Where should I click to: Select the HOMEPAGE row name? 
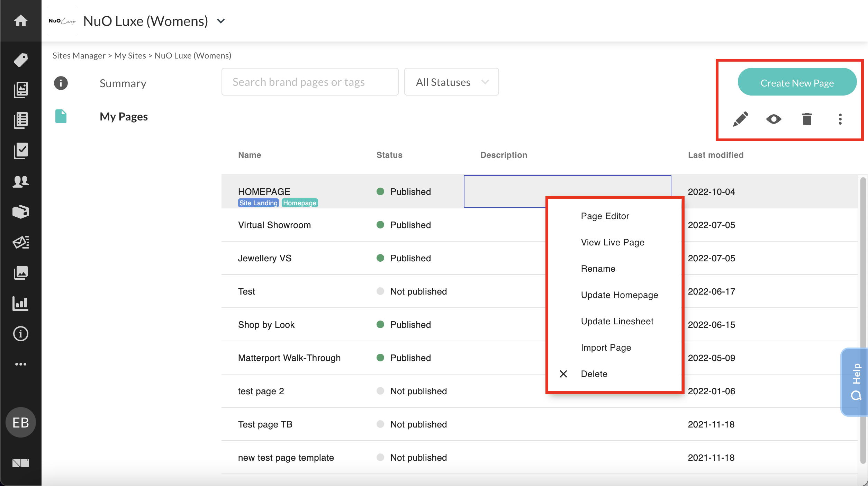click(264, 191)
